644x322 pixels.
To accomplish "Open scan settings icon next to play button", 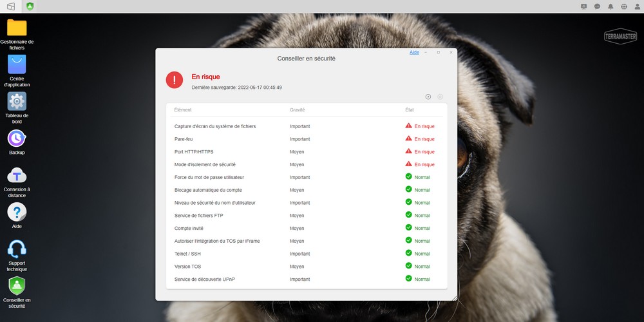I will (440, 97).
